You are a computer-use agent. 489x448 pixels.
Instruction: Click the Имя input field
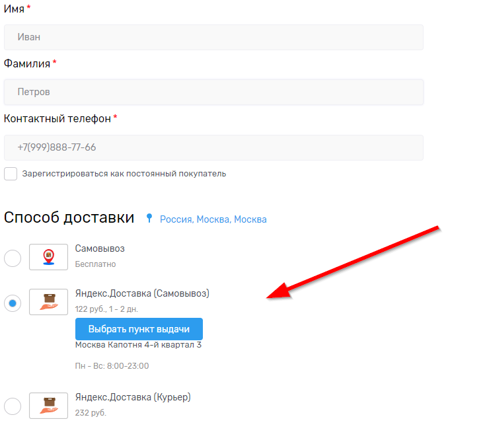click(x=213, y=38)
